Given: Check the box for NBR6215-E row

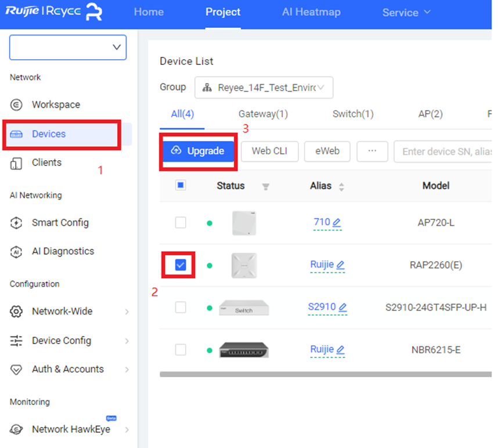Looking at the screenshot, I should [181, 350].
